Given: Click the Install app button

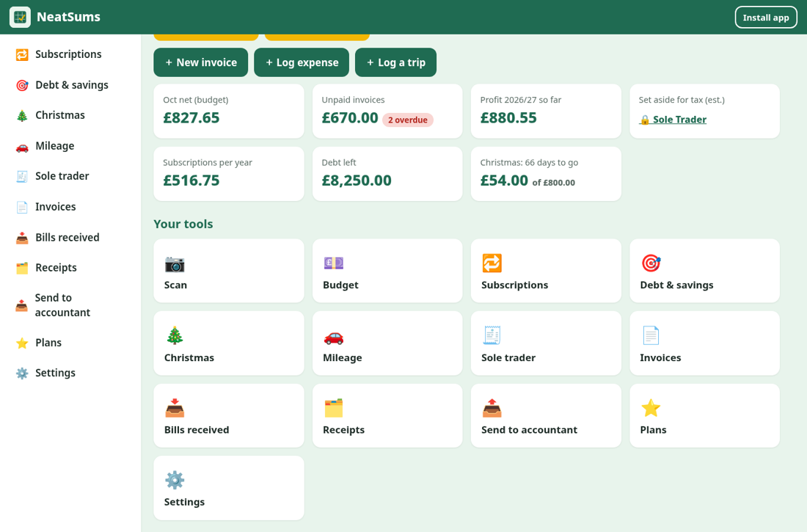Looking at the screenshot, I should (x=766, y=18).
